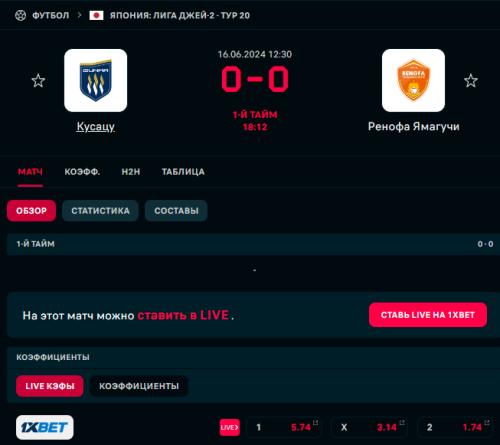Open the Ренофа Ямагучи team logo

[413, 80]
